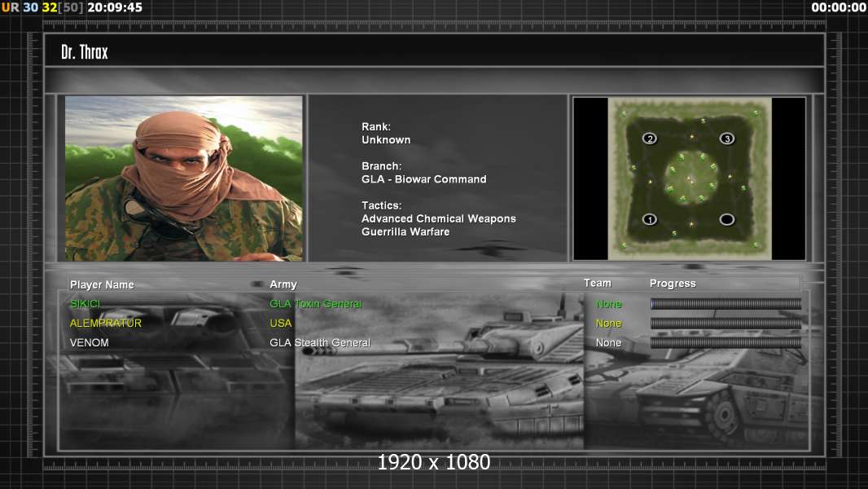This screenshot has width=868, height=489.
Task: Click the 20:09:45 clock overlay
Action: pos(115,7)
